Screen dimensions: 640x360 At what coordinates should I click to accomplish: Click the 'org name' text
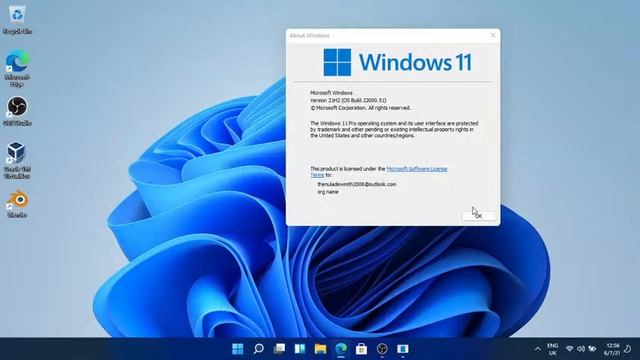[328, 192]
